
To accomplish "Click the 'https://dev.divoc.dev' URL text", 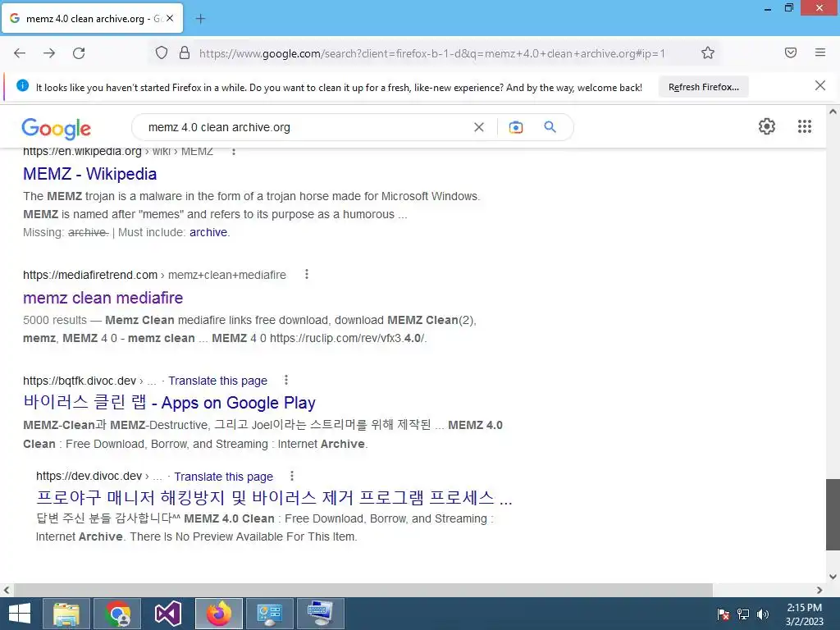I will 89,476.
